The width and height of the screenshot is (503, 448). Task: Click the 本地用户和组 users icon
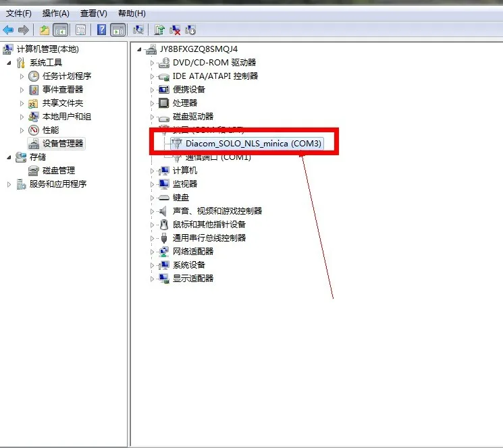click(33, 117)
